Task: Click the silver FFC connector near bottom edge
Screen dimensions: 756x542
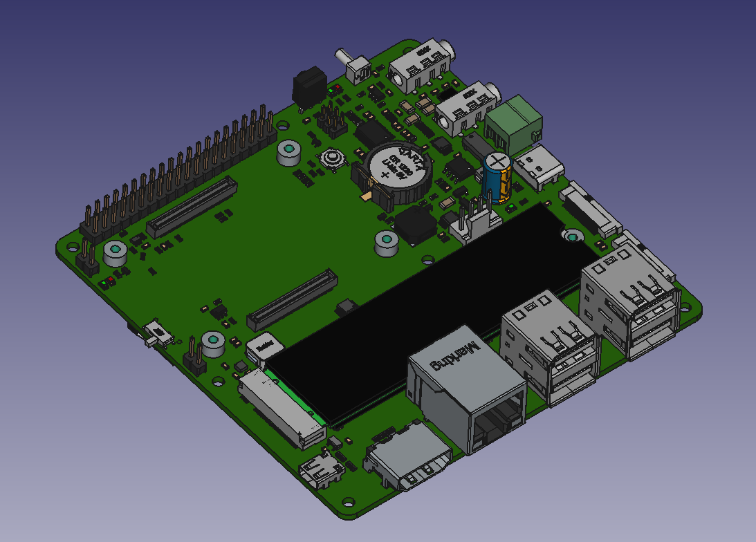Action: tap(282, 410)
